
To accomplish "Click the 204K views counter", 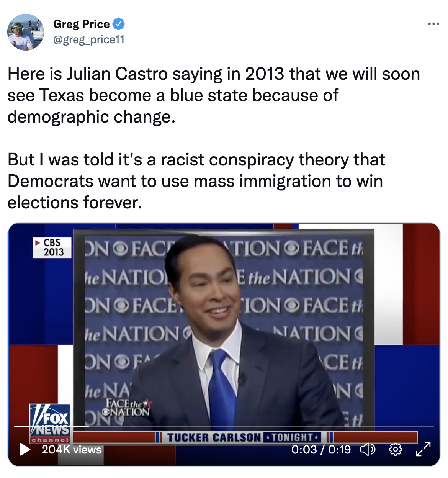I will [x=72, y=450].
